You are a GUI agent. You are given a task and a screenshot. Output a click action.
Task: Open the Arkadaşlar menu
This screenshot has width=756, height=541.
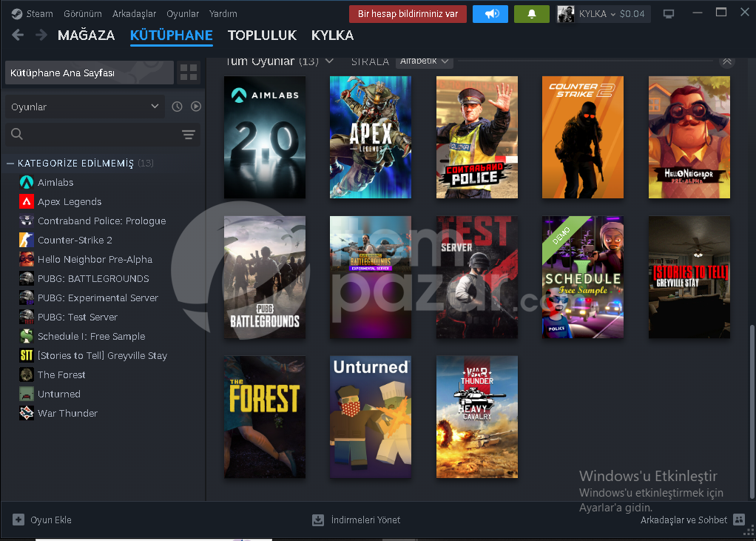click(x=134, y=14)
